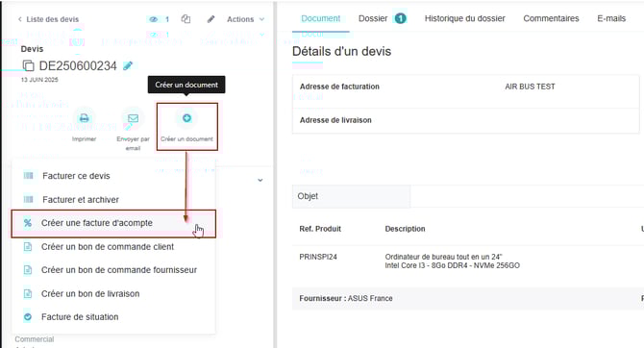Click blue pencil beside DE250600234
The height and width of the screenshot is (348, 644).
(128, 65)
